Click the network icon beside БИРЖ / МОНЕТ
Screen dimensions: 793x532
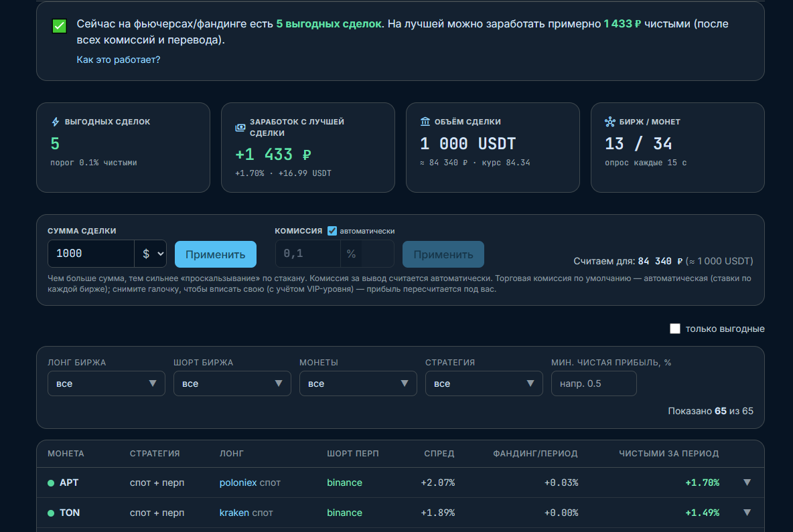point(610,122)
